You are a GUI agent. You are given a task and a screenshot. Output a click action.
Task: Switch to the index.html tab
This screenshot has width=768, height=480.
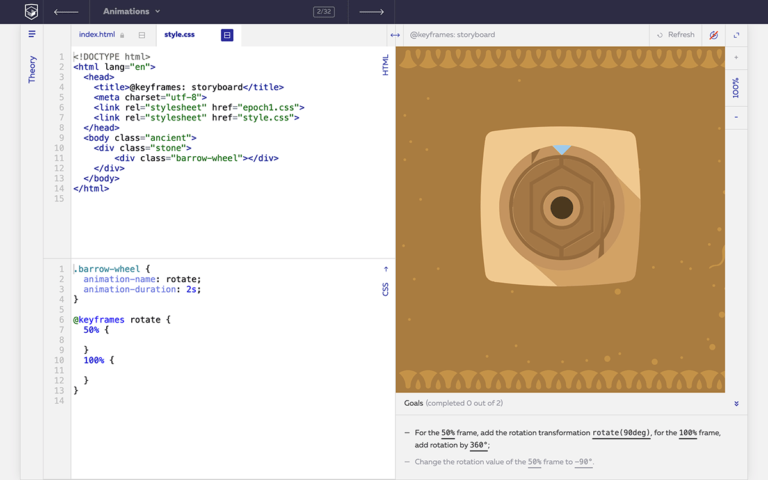97,35
